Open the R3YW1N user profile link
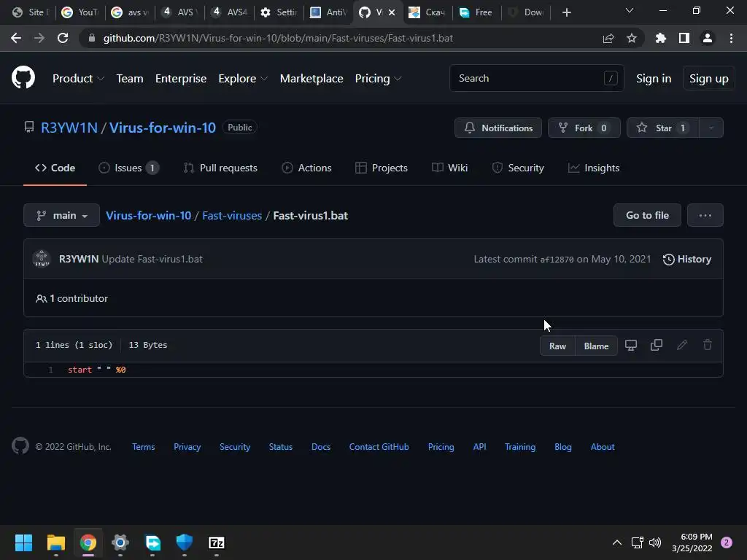This screenshot has height=560, width=747. (69, 128)
